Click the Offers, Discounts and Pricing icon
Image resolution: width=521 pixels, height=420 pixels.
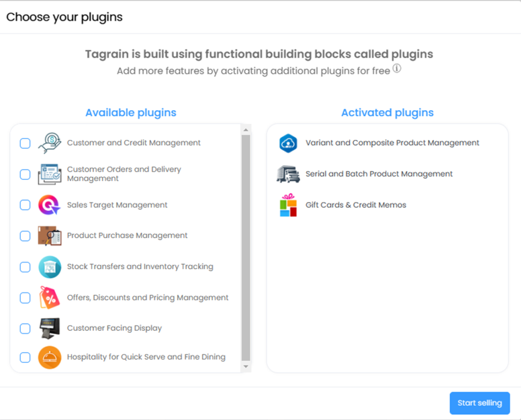coord(50,298)
